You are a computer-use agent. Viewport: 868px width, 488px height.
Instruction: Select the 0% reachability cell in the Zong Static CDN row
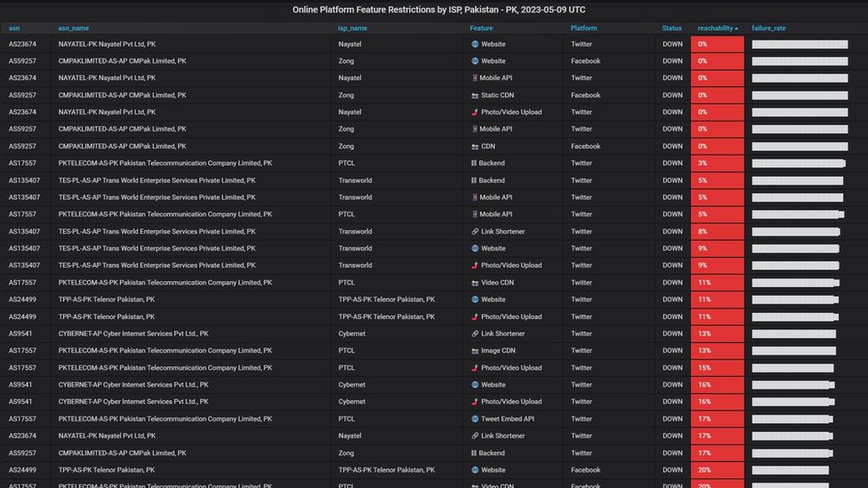point(718,95)
